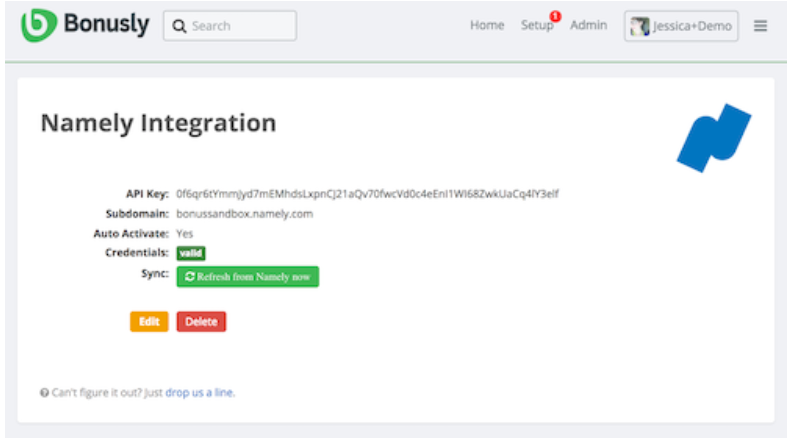Click the Auto Activate Yes value

point(185,234)
